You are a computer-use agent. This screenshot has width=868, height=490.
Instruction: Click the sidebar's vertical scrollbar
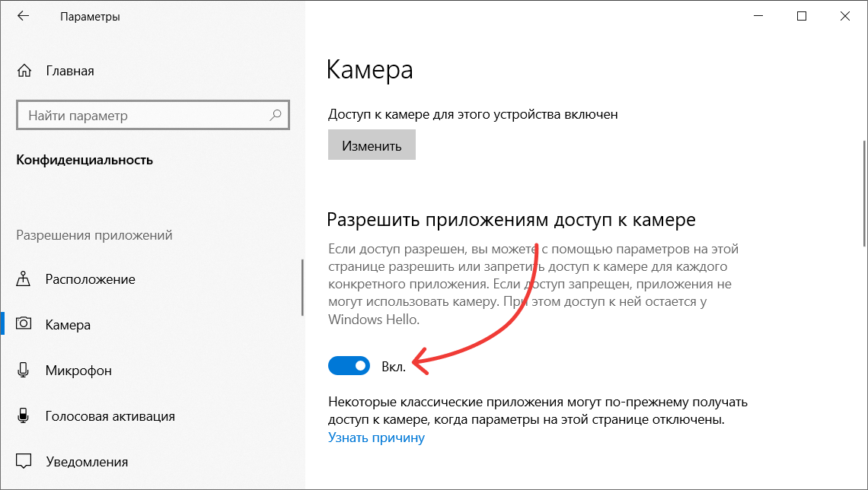pyautogui.click(x=302, y=288)
